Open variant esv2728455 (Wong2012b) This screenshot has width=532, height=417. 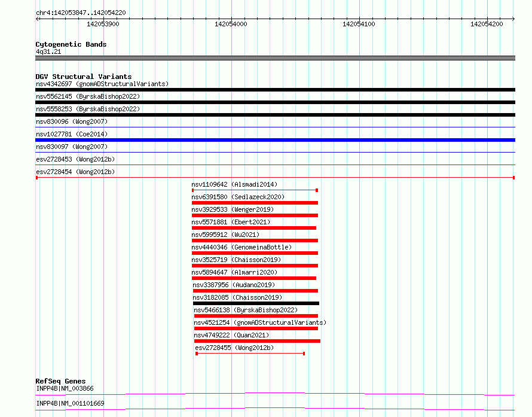pyautogui.click(x=234, y=348)
